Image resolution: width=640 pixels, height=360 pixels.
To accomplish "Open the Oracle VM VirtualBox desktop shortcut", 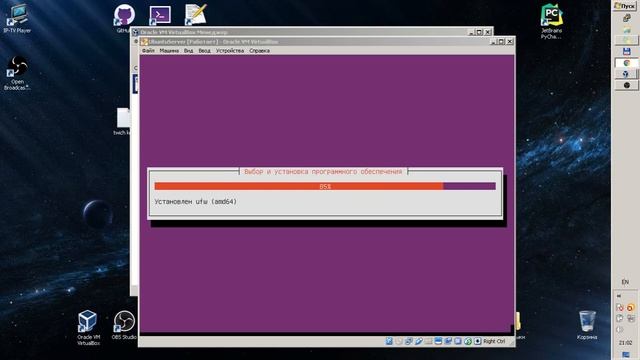I will 88,328.
